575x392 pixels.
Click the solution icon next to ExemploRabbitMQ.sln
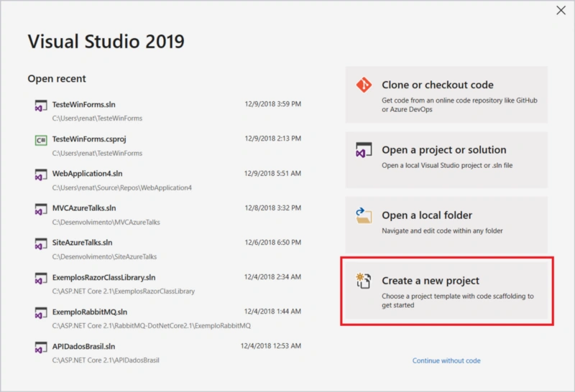pyautogui.click(x=41, y=313)
